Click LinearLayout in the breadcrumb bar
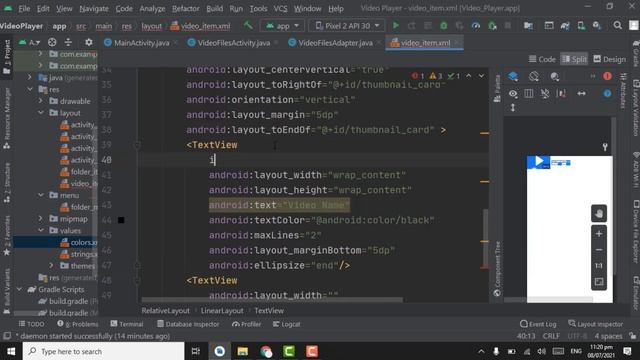The height and width of the screenshot is (360, 640). (x=222, y=311)
